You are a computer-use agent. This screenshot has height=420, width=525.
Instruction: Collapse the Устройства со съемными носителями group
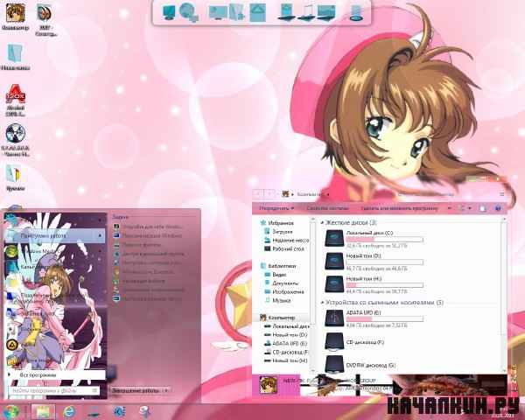322,303
